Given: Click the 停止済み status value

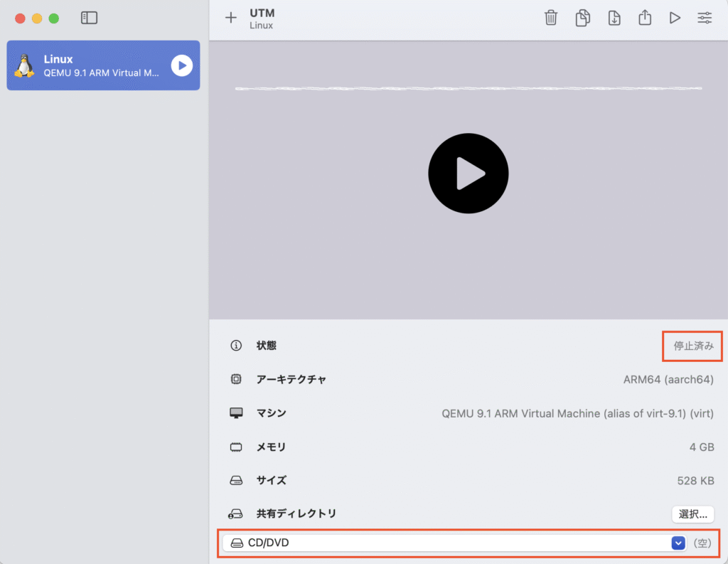Looking at the screenshot, I should (x=694, y=346).
